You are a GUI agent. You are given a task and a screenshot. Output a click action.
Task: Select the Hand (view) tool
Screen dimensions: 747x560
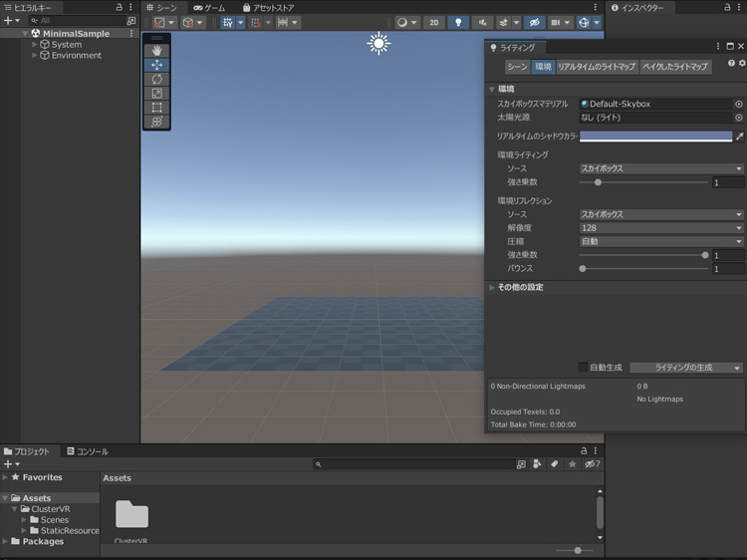pyautogui.click(x=156, y=51)
